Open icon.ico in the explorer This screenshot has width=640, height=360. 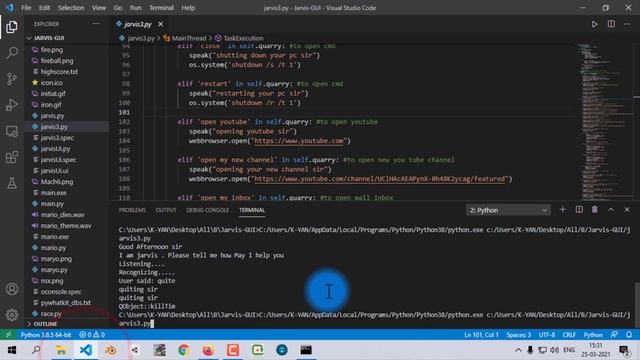click(x=51, y=82)
